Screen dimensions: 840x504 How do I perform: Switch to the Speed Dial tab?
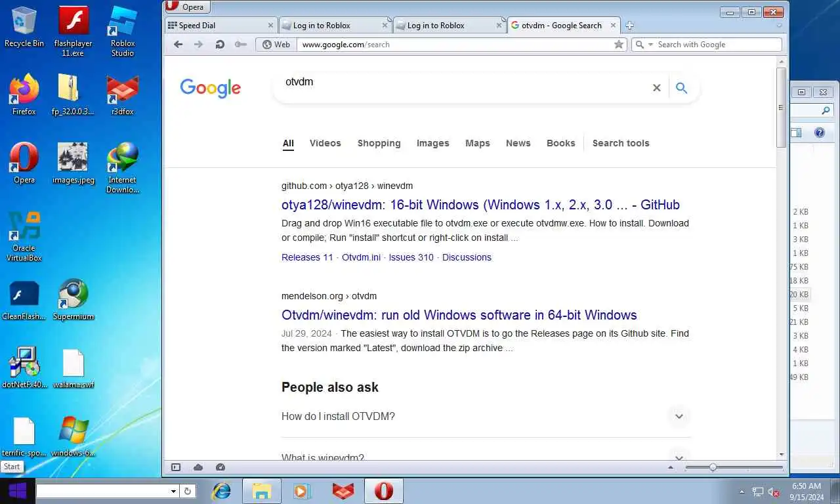click(x=220, y=26)
